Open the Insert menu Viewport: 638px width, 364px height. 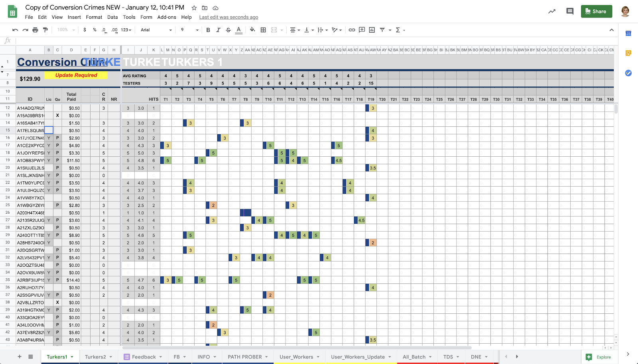74,17
